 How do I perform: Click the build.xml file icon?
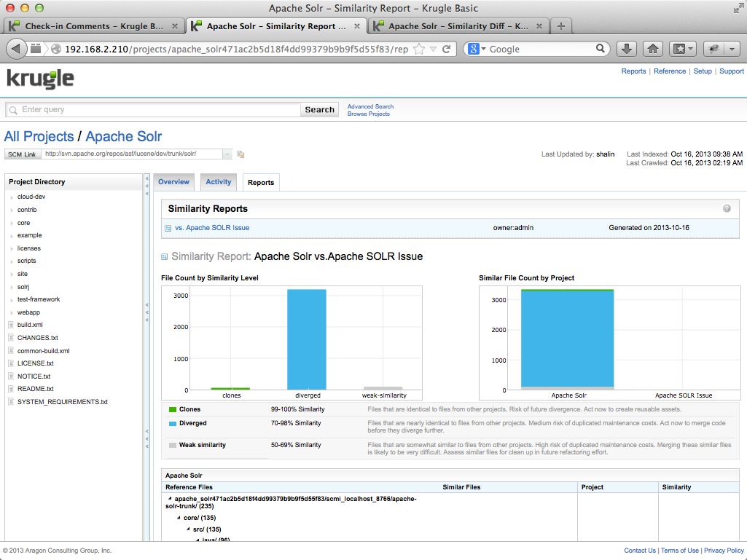click(x=11, y=325)
